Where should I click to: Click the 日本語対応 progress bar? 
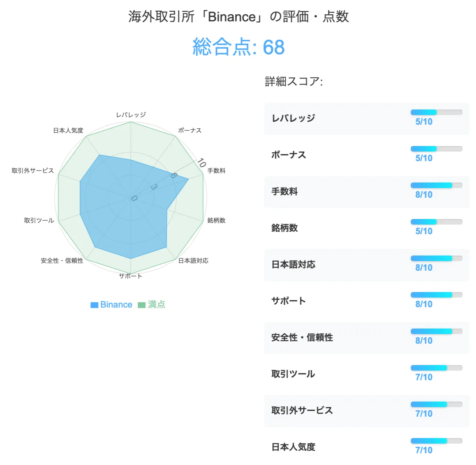[x=437, y=258]
